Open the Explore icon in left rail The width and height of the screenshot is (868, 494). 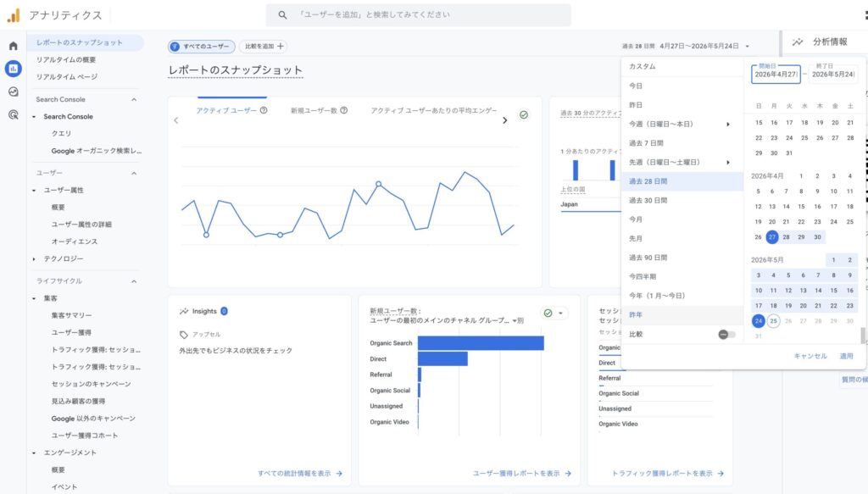(14, 92)
